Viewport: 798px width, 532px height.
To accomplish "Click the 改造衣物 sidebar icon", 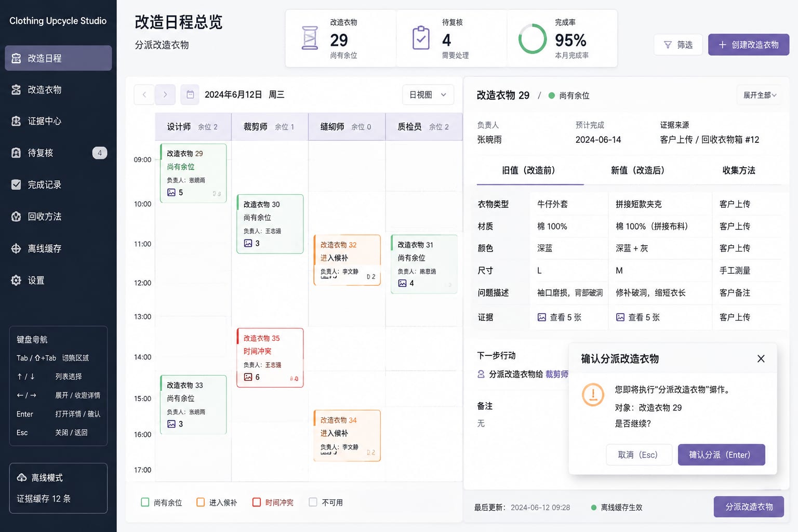I will pos(17,89).
